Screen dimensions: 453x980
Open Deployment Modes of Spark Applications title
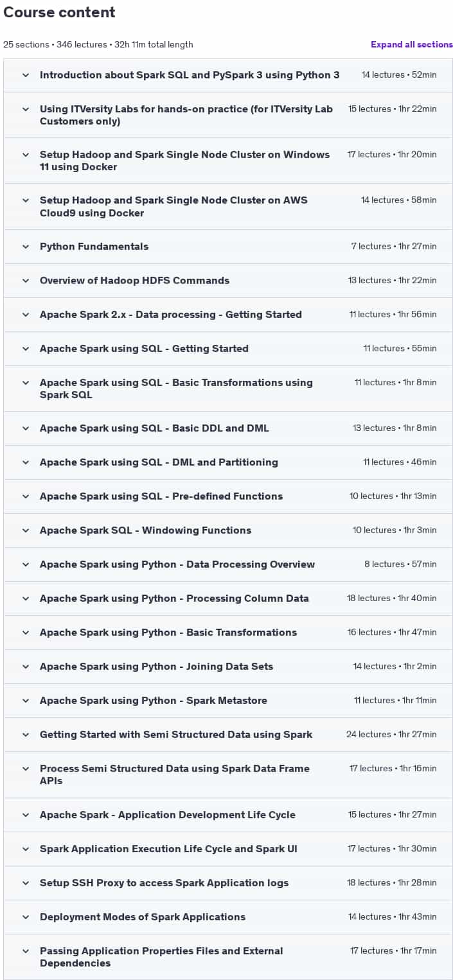143,917
